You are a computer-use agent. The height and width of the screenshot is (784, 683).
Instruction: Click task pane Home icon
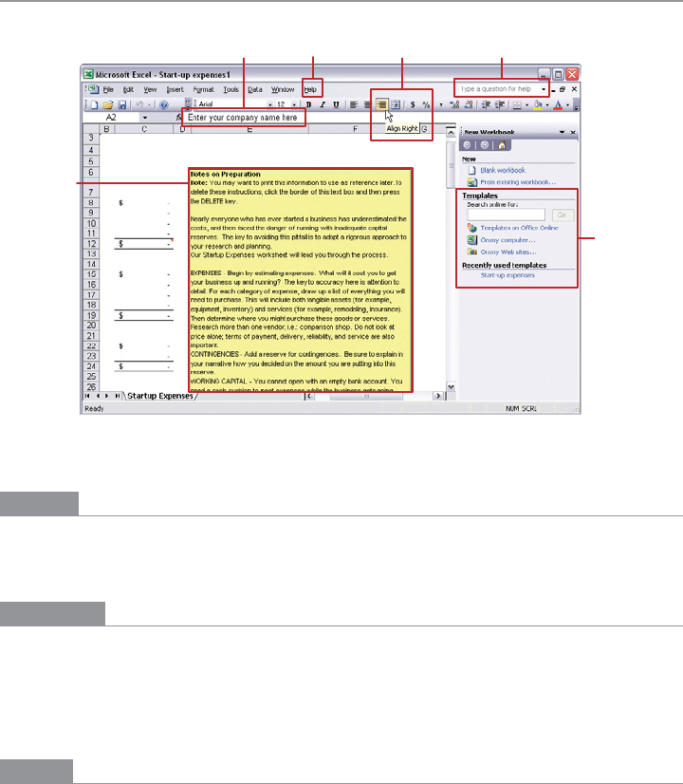tap(502, 145)
